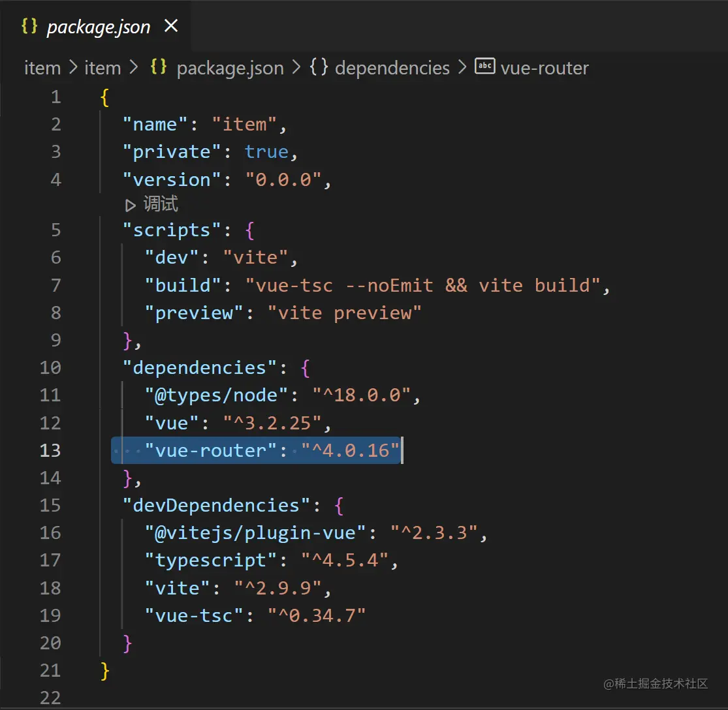This screenshot has height=710, width=728.
Task: Click the "vite" dev script value on line 6
Action: [x=255, y=258]
